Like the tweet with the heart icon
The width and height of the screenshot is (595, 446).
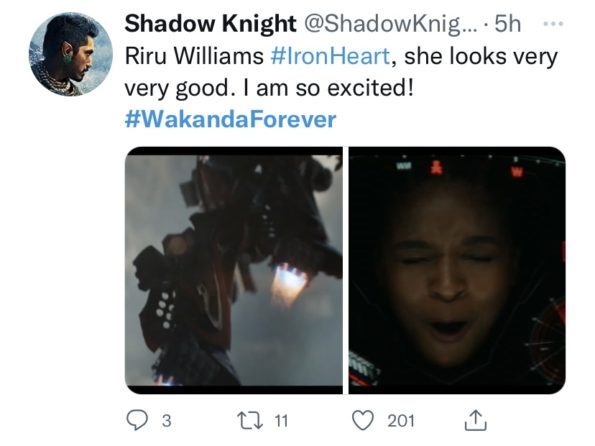363,421
